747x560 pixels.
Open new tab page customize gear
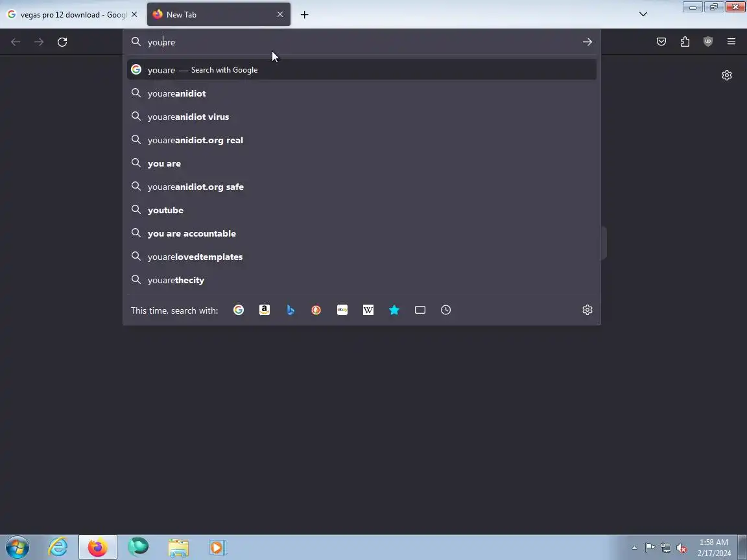pos(727,75)
